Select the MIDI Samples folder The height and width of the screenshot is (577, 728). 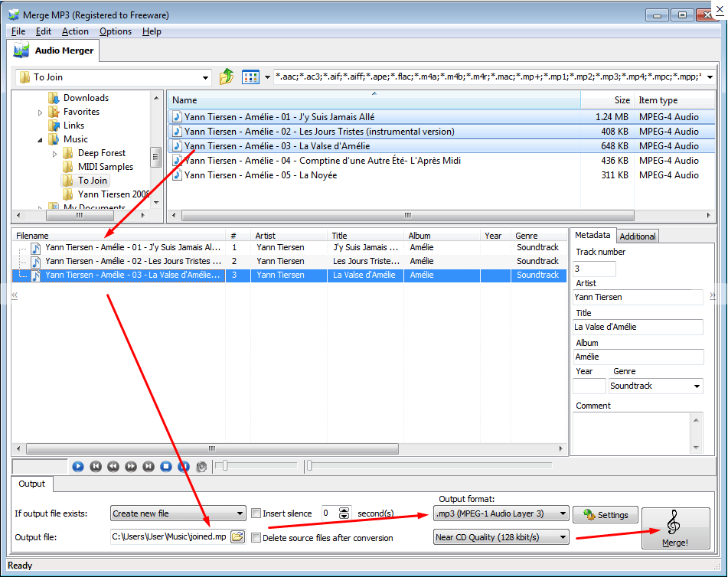point(106,167)
